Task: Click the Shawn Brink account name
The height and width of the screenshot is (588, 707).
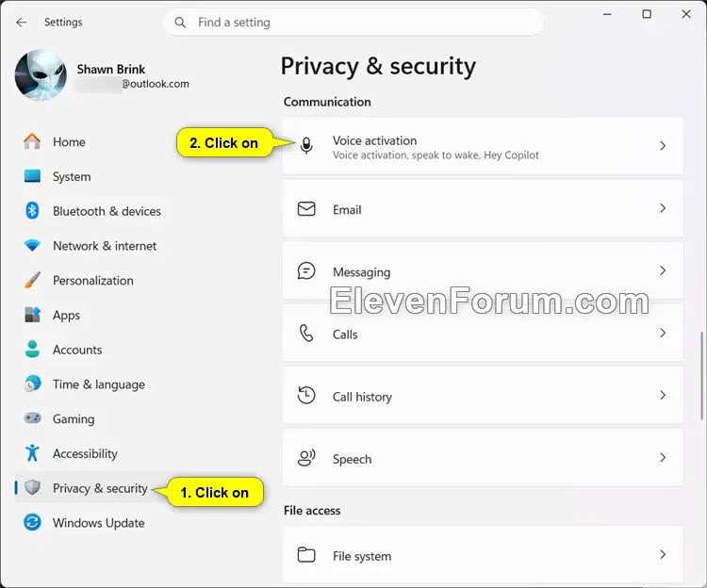Action: tap(111, 69)
